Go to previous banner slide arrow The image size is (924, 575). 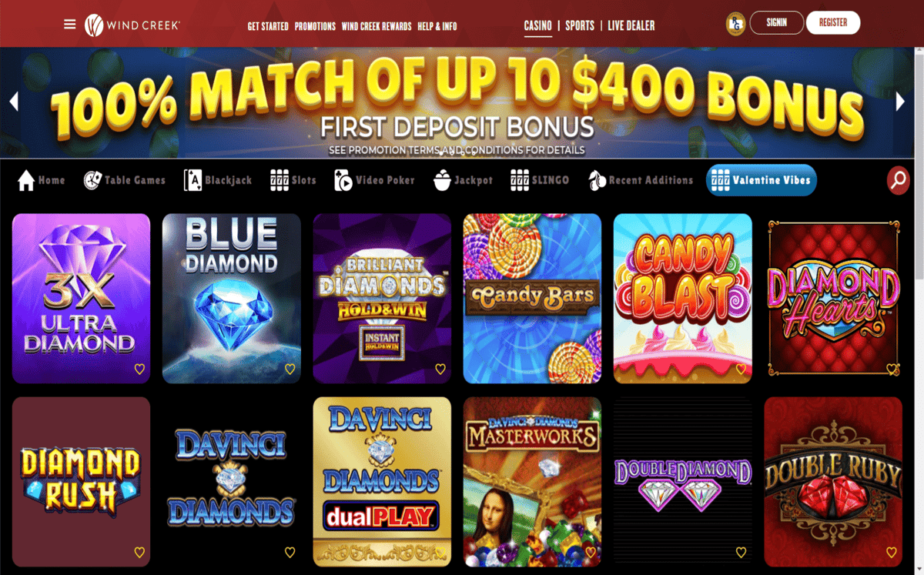coord(13,102)
